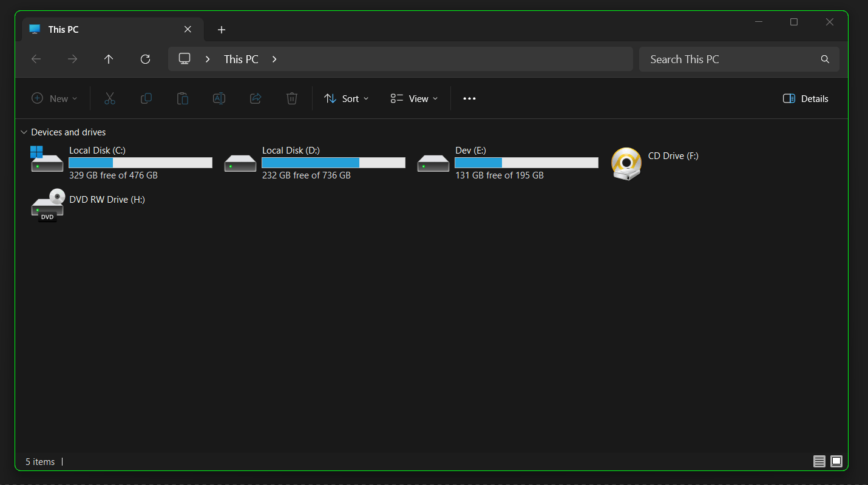Click the 'DVD RW Drive (H:)' label
Image resolution: width=868 pixels, height=485 pixels.
(107, 200)
